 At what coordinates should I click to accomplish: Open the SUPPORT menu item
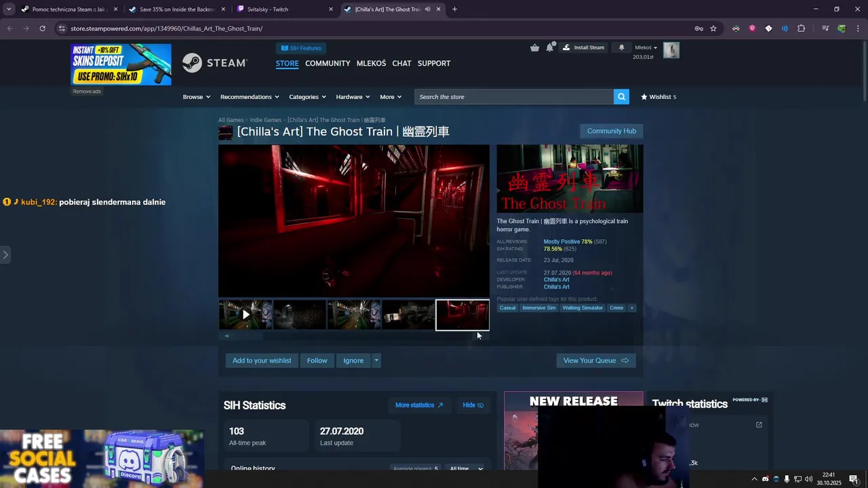(434, 63)
